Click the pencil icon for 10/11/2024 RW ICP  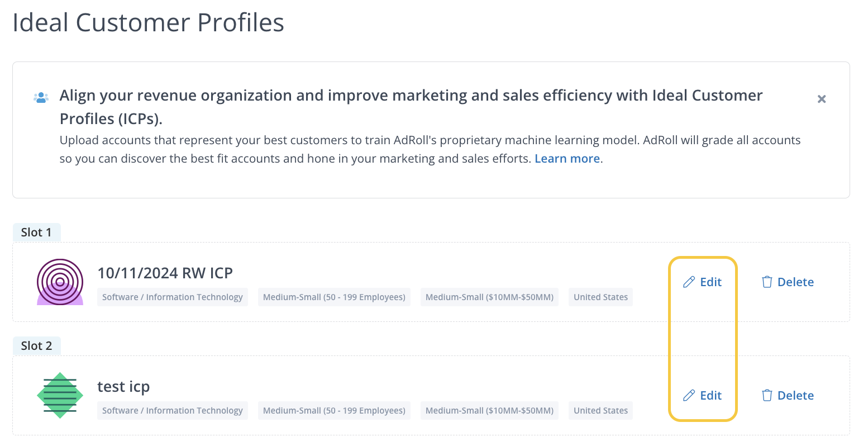tap(689, 282)
